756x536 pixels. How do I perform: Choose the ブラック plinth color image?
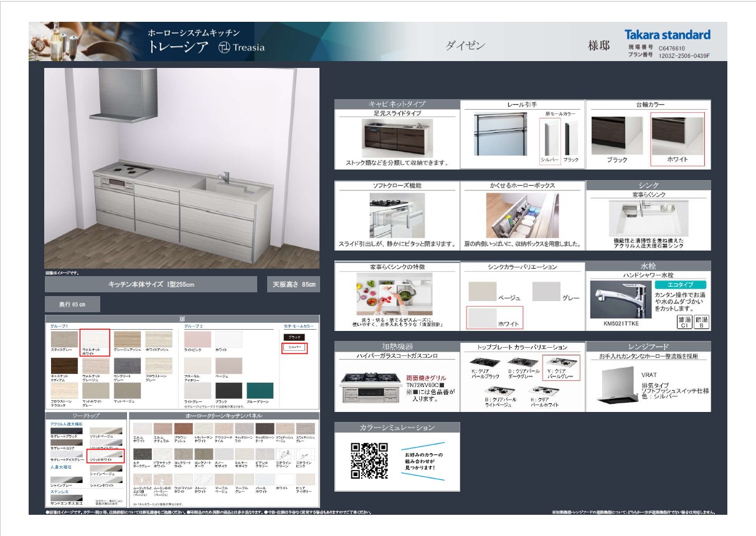pos(617,135)
